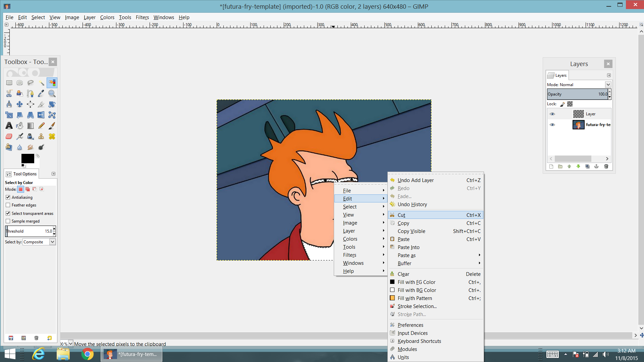Expand the Buffer submenu

[436, 263]
